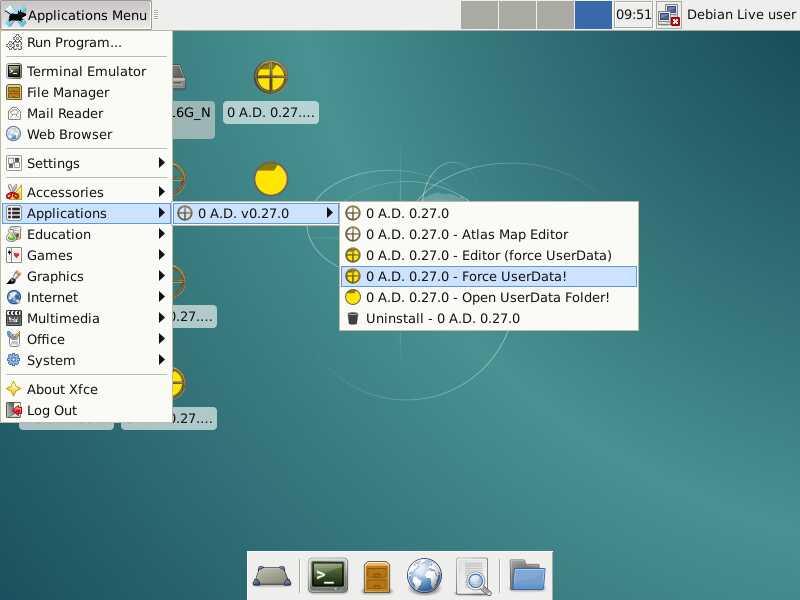Switch to second workspace in pager
The width and height of the screenshot is (800, 600).
517,15
